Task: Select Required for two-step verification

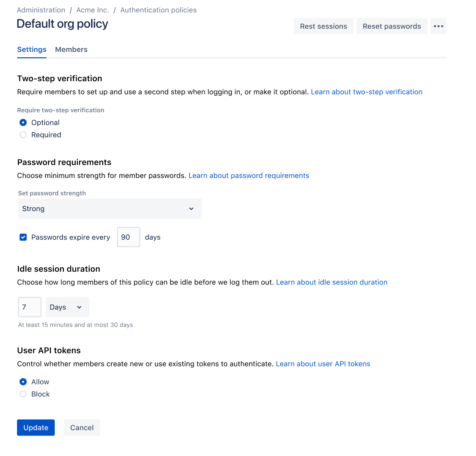Action: click(x=23, y=134)
